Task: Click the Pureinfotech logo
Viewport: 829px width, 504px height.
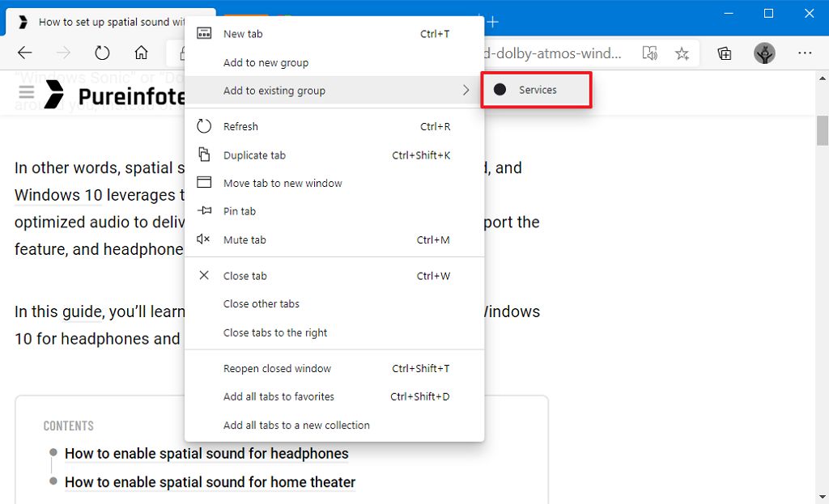Action: tap(114, 95)
